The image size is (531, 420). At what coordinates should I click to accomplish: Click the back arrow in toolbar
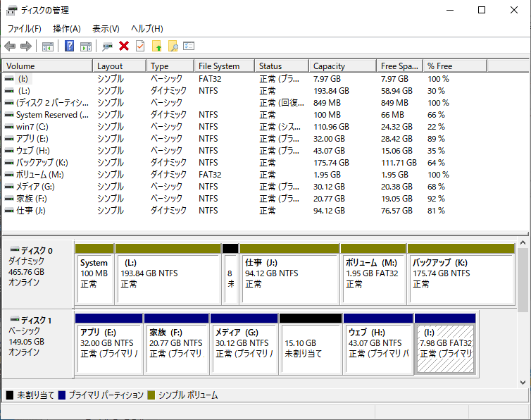10,47
